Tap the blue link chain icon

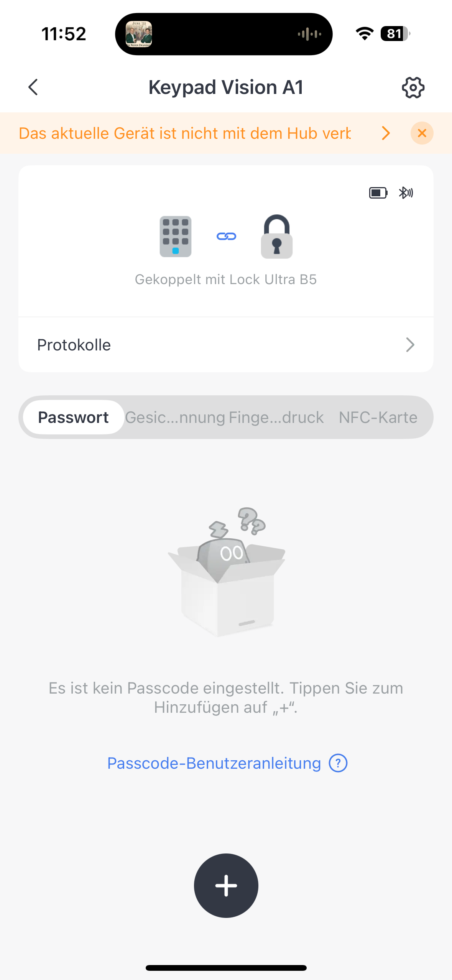click(226, 236)
